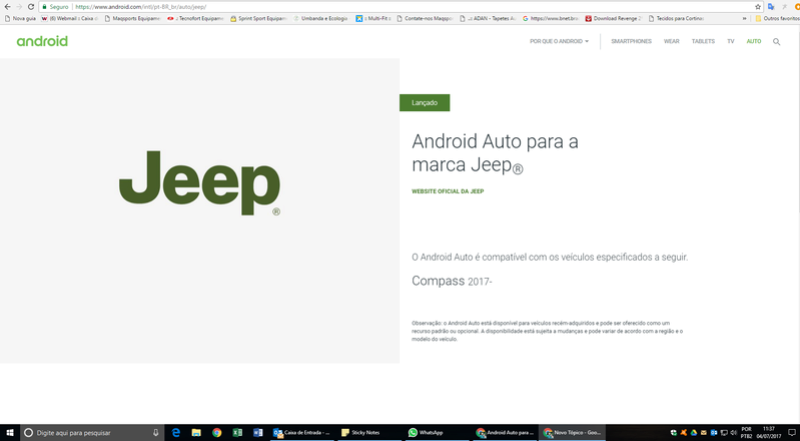Expand the hidden bookmarks chevron
This screenshot has width=800, height=441.
[x=744, y=18]
